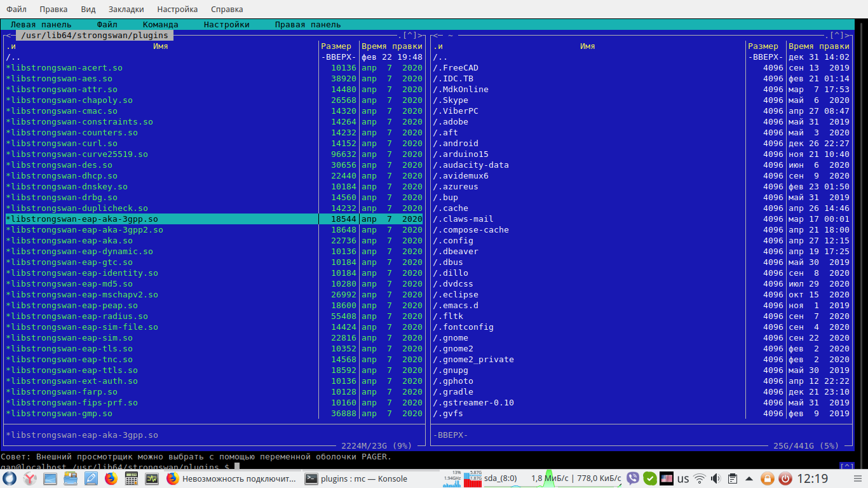Open the clipboard tray icon
Image resolution: width=868 pixels, height=488 pixels.
[733, 478]
